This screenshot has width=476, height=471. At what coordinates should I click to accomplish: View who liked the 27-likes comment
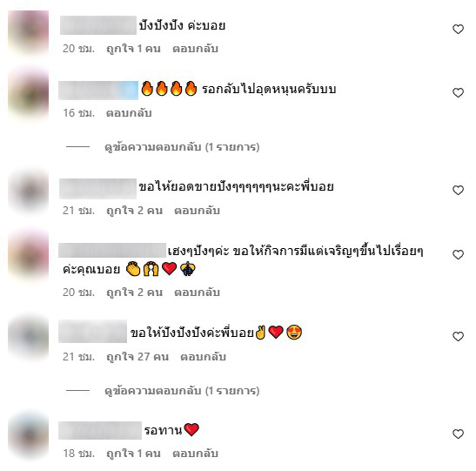[137, 356]
